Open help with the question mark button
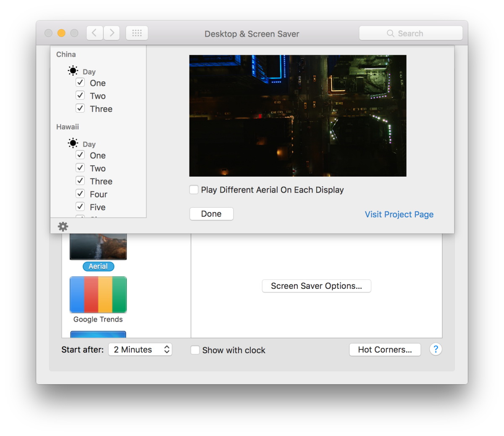Image resolution: width=504 pixels, height=436 pixels. click(436, 349)
